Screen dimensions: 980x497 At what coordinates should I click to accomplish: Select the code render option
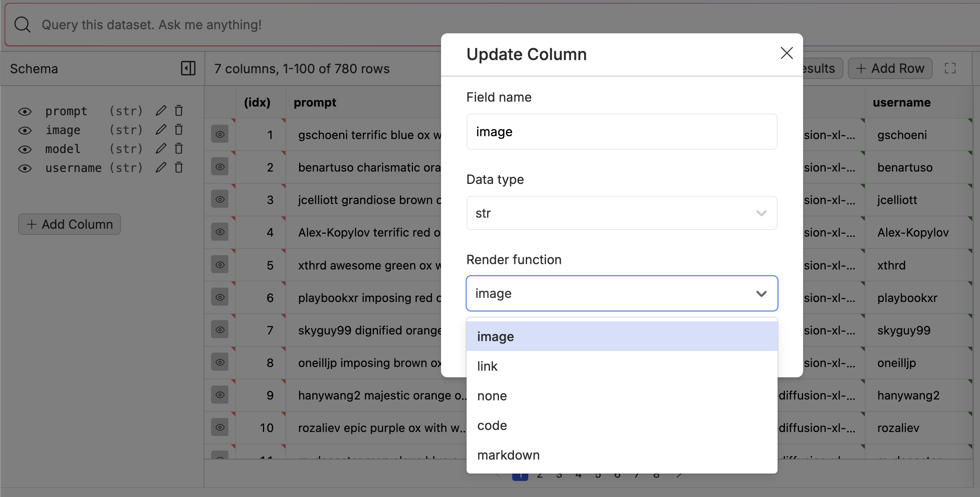coord(492,425)
